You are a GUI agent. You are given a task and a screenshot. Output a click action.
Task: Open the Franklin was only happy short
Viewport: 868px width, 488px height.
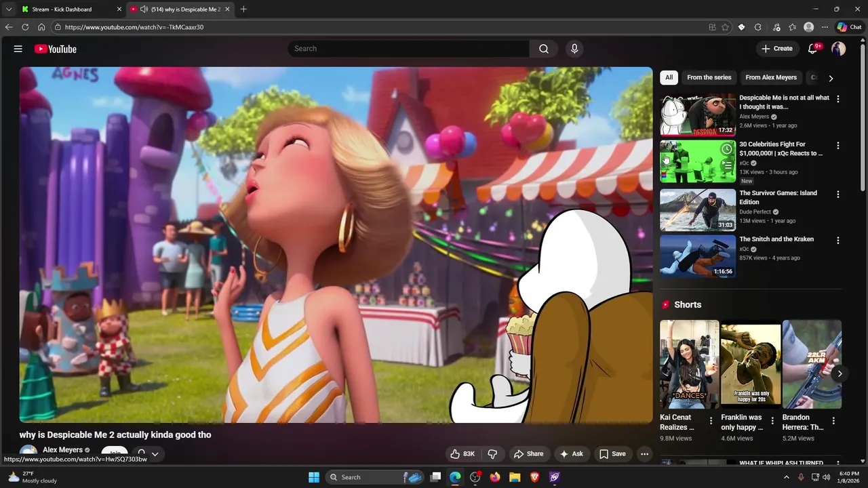(x=751, y=365)
